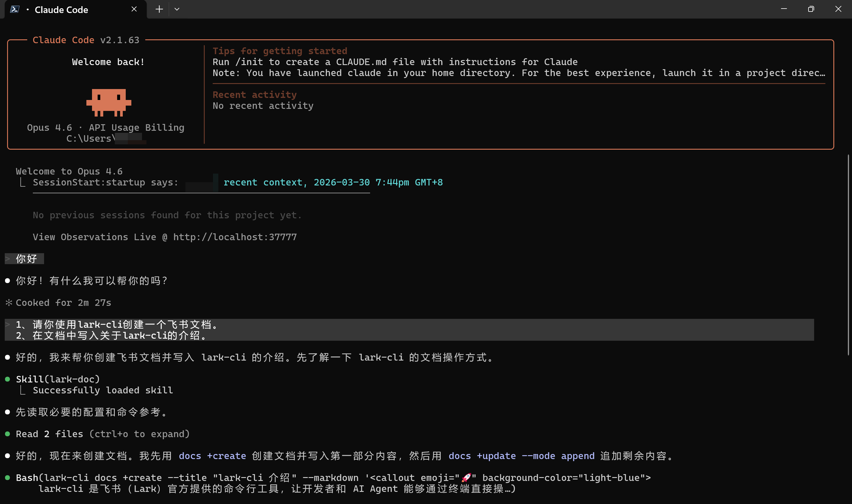The image size is (852, 504).
Task: Click Tips for getting started heading
Action: tap(280, 51)
